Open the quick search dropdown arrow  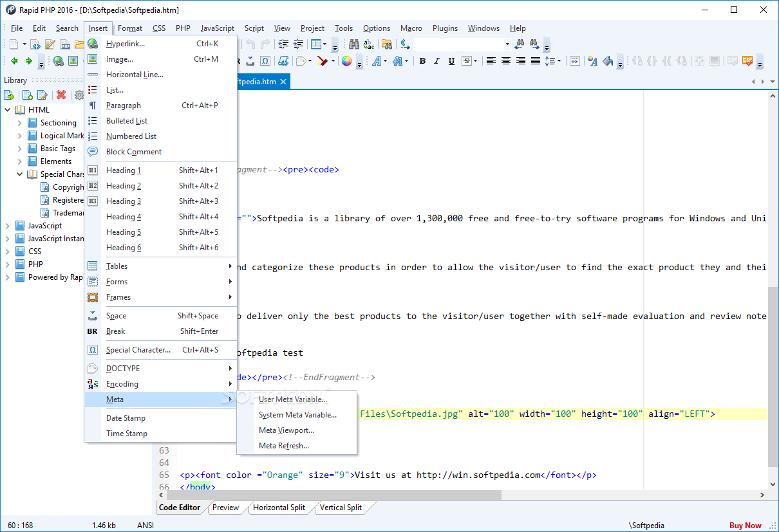(507, 44)
